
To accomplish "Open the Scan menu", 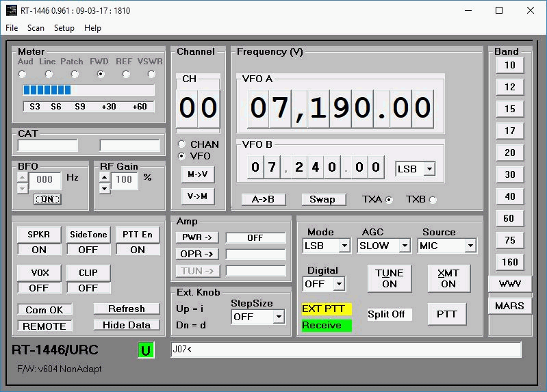I will 36,28.
